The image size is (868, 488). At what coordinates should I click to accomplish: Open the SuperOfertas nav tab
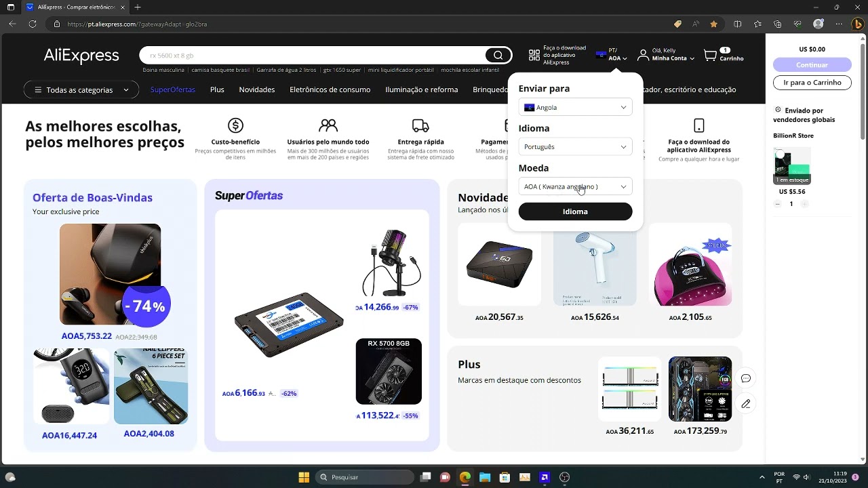coord(173,89)
